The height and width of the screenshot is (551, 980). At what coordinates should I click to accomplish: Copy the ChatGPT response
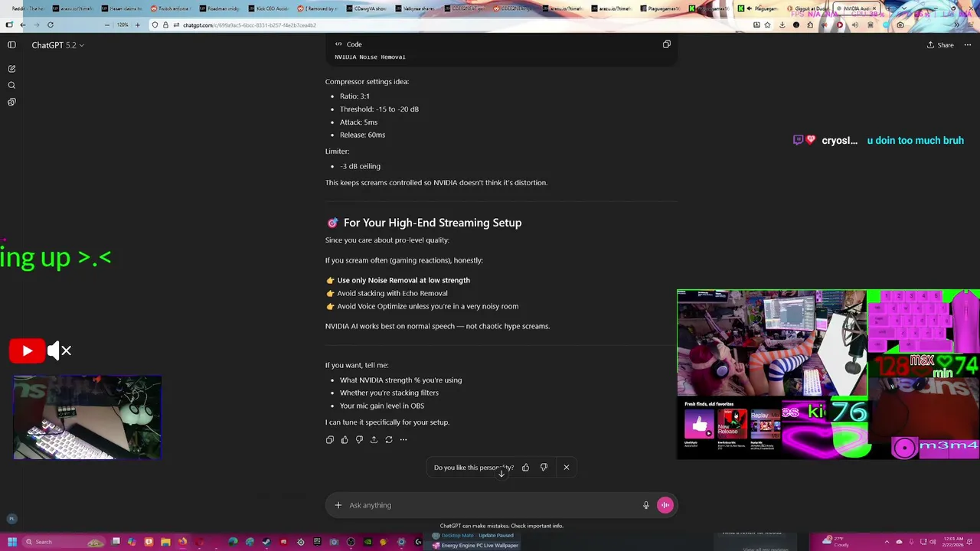(330, 439)
